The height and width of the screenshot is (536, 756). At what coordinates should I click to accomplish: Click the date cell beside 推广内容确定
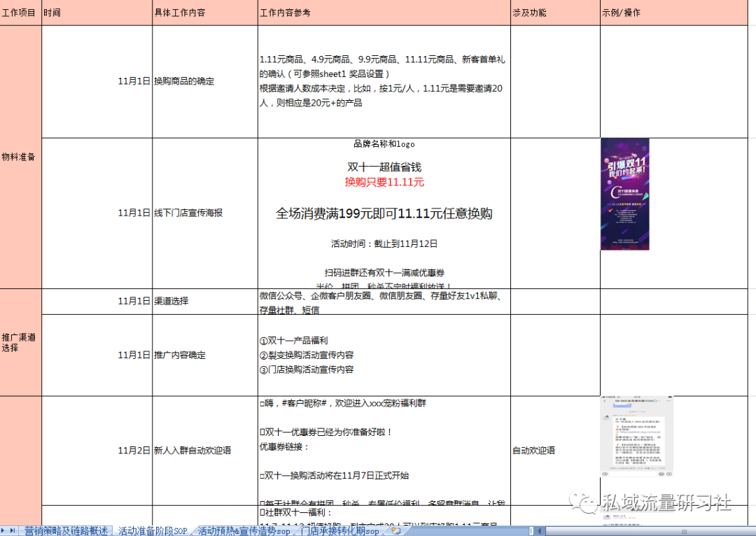point(97,355)
